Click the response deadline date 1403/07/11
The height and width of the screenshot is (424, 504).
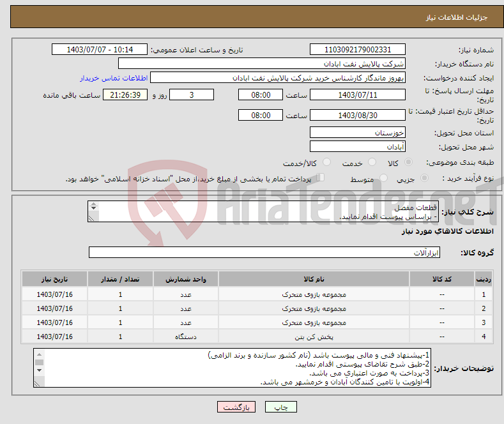point(358,95)
